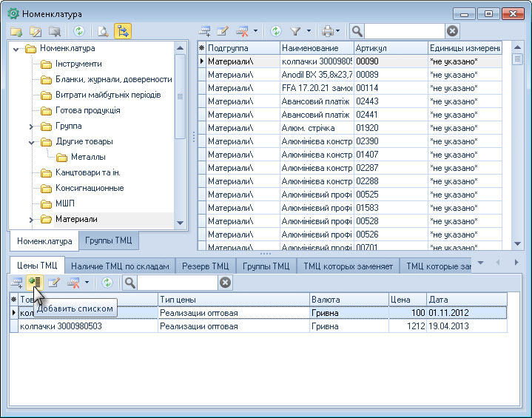Click the tree panel scroll up arrow
This screenshot has height=418, width=532.
[x=180, y=48]
